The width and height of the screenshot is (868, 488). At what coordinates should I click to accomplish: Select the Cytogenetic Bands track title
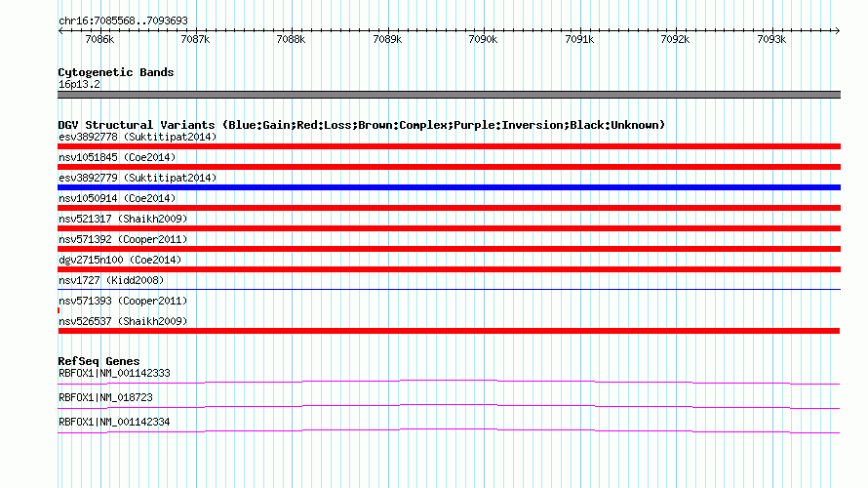(x=116, y=72)
